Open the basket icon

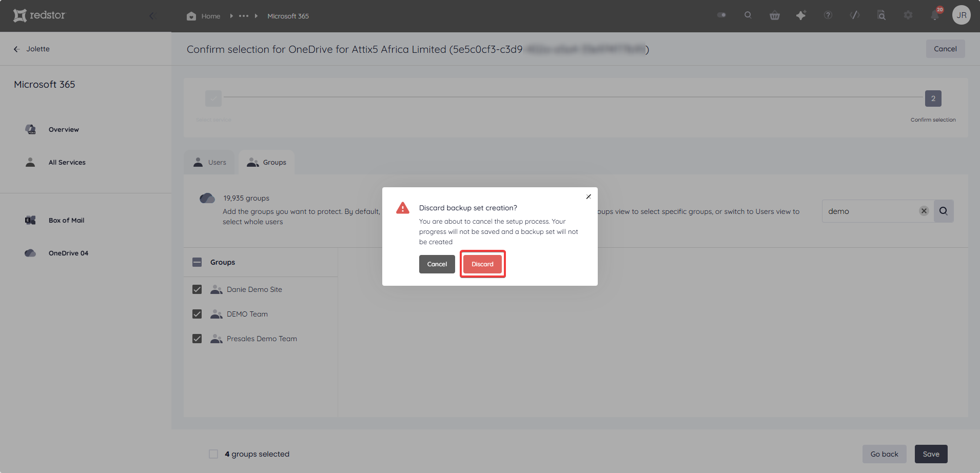coord(775,15)
